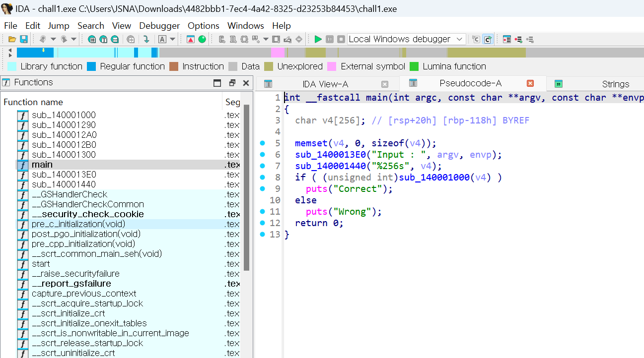Click the red triangle toolbar icon
The image size is (644, 358).
click(x=191, y=39)
